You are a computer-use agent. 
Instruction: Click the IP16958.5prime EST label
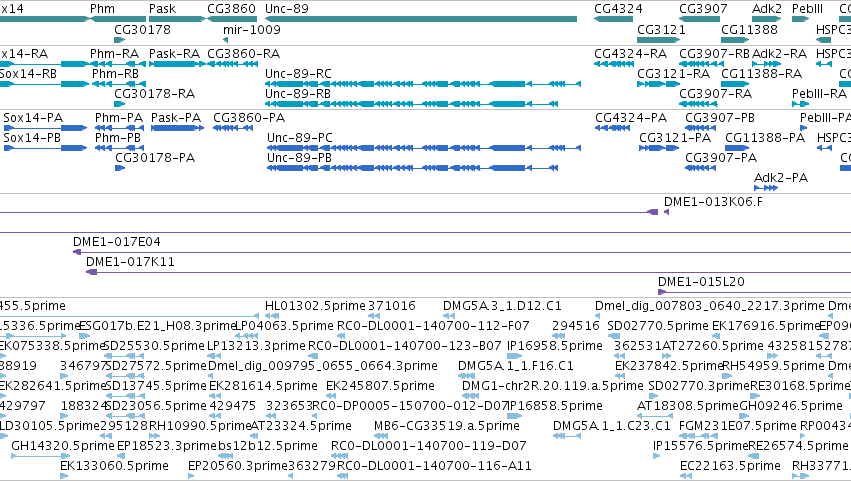(555, 346)
